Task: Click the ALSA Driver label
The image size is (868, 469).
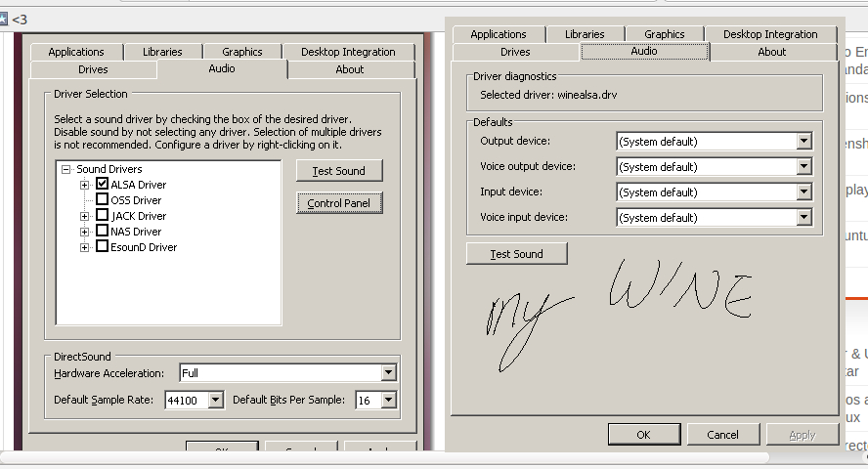Action: (139, 185)
